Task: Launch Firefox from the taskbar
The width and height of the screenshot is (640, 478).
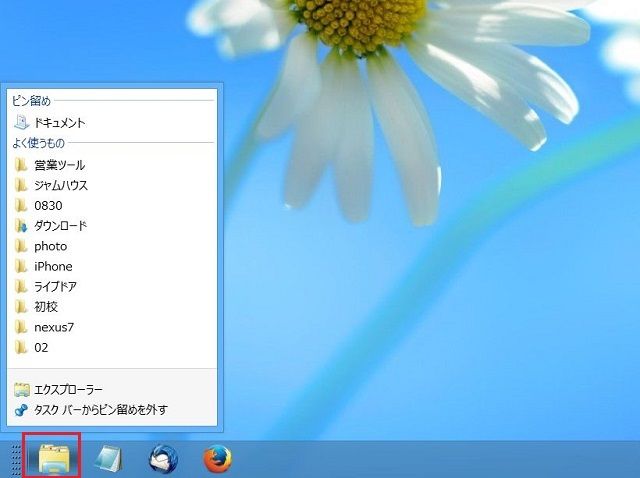Action: [218, 459]
